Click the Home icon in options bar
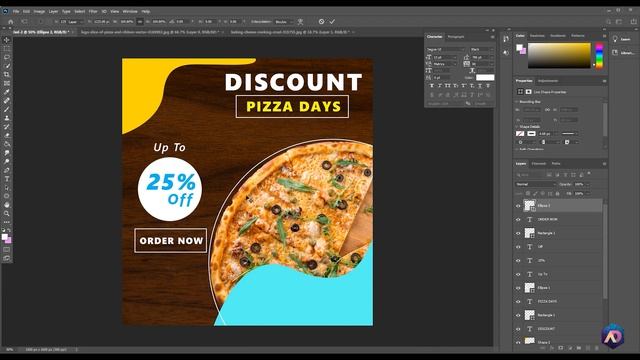The image size is (640, 360). coord(11,22)
